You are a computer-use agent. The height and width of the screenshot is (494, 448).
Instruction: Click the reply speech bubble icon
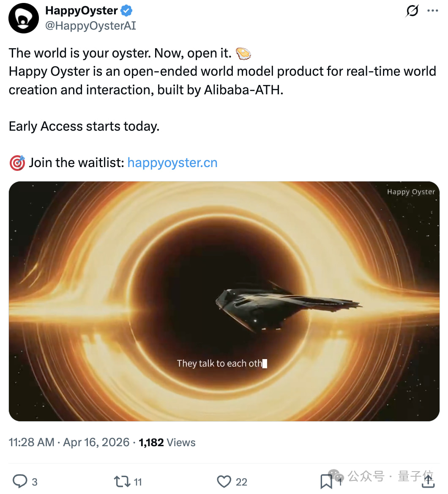tap(20, 481)
